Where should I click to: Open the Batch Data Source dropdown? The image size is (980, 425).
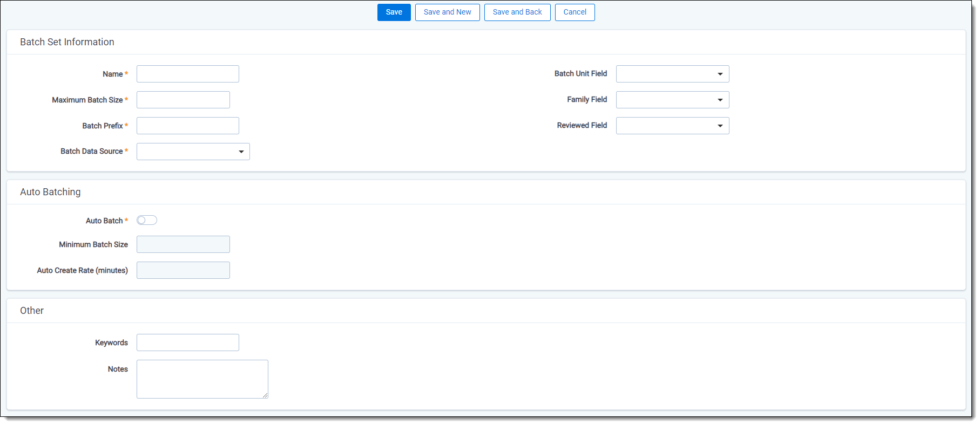(x=193, y=152)
